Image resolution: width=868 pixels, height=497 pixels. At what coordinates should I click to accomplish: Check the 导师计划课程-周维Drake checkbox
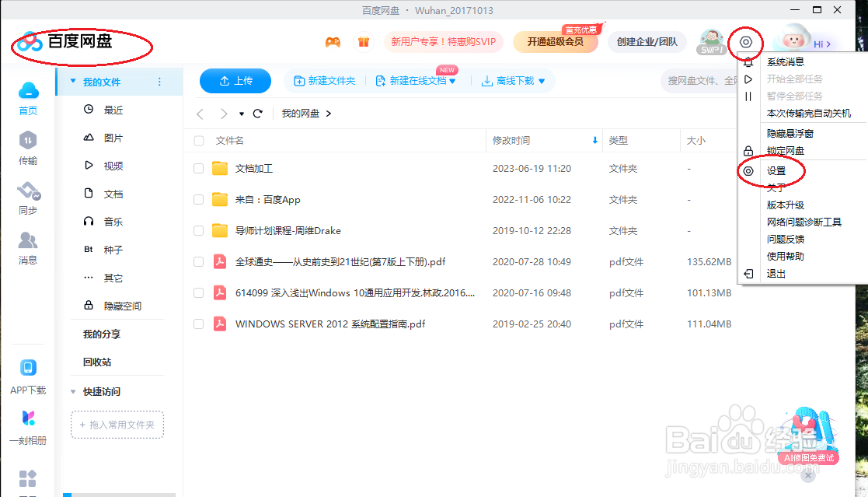(199, 230)
